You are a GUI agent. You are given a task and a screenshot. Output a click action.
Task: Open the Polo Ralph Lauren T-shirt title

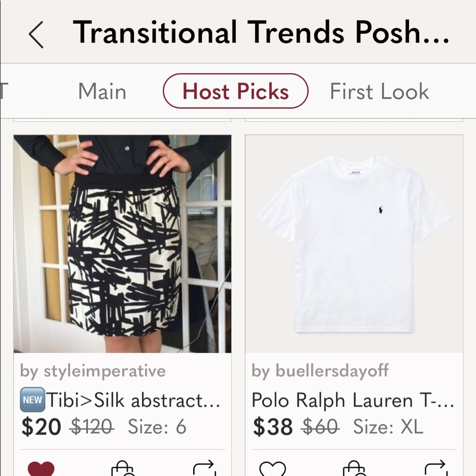click(352, 401)
